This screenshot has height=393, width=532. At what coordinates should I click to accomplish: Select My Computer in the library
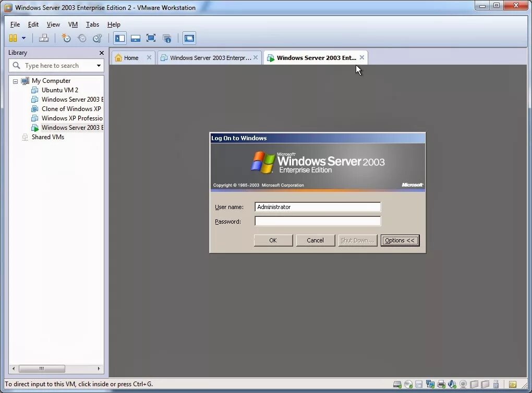[51, 81]
